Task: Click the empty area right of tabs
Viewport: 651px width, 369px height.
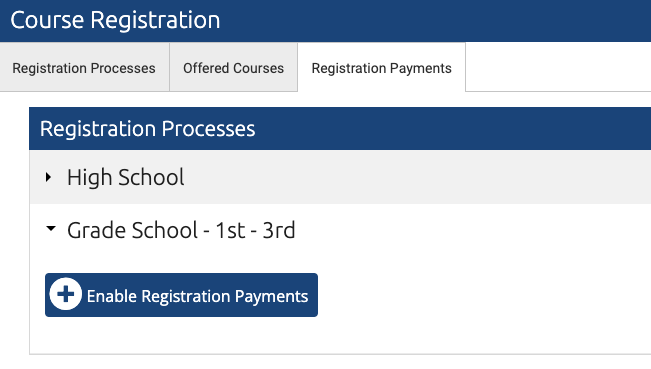Action: 558,66
